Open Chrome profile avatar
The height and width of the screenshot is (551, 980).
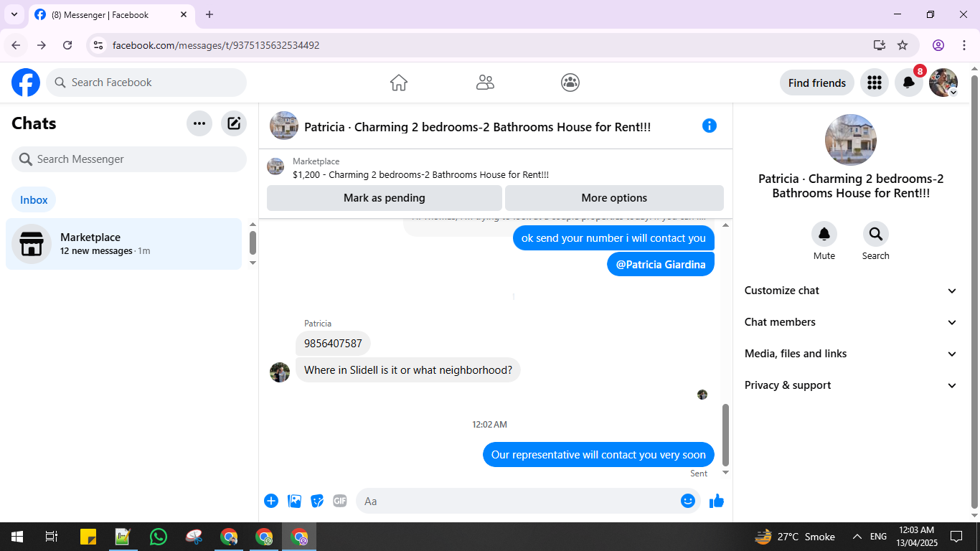(938, 45)
